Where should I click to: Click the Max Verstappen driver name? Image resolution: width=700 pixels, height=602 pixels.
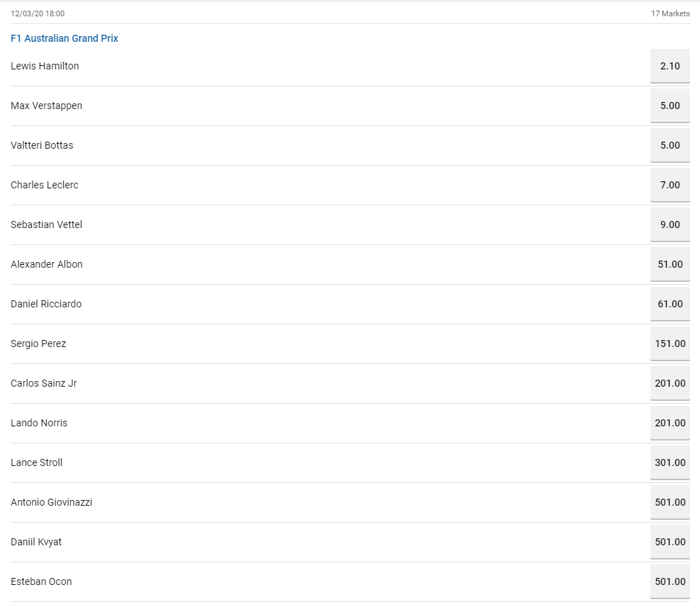click(x=46, y=106)
